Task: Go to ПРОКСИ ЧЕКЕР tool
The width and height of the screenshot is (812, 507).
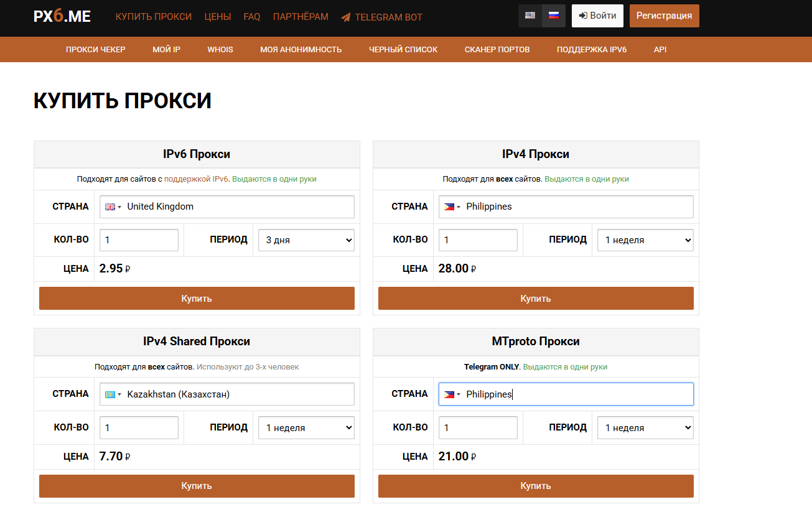Action: [96, 50]
